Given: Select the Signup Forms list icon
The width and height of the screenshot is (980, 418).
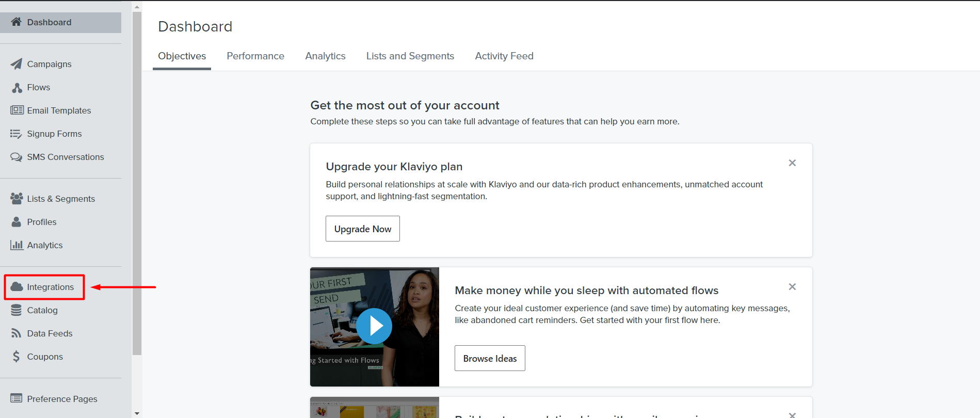Looking at the screenshot, I should coord(17,134).
